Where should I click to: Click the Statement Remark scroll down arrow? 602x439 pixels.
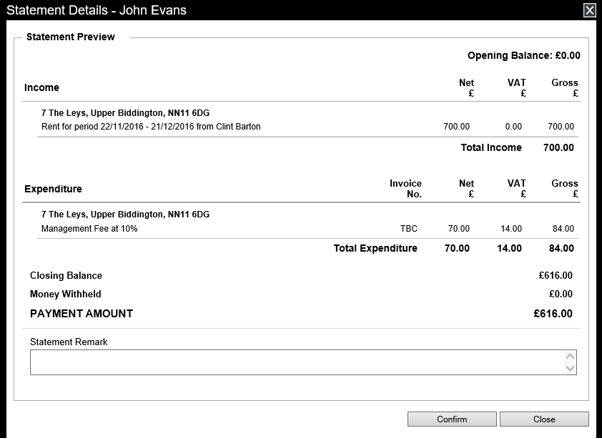pos(570,368)
